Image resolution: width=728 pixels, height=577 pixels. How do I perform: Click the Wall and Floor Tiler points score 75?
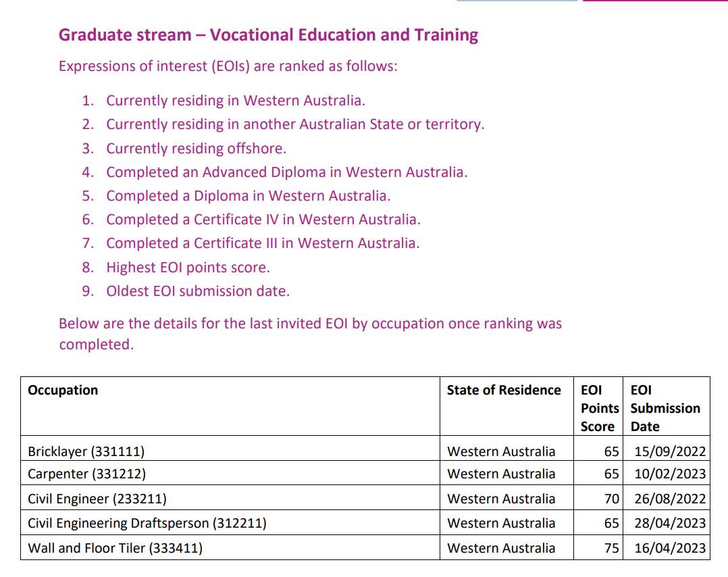(x=611, y=548)
